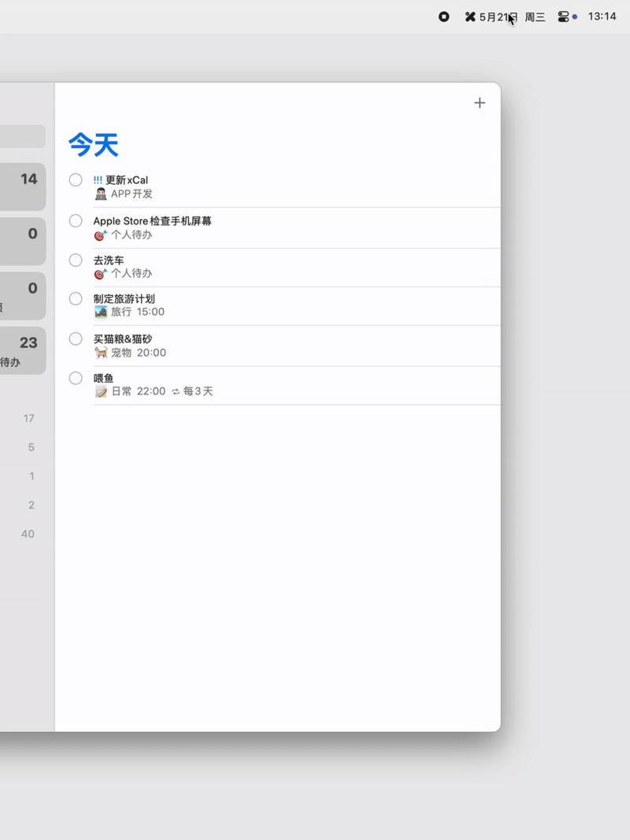
Task: Click the 旅行 15:00 detail text
Action: [x=138, y=312]
